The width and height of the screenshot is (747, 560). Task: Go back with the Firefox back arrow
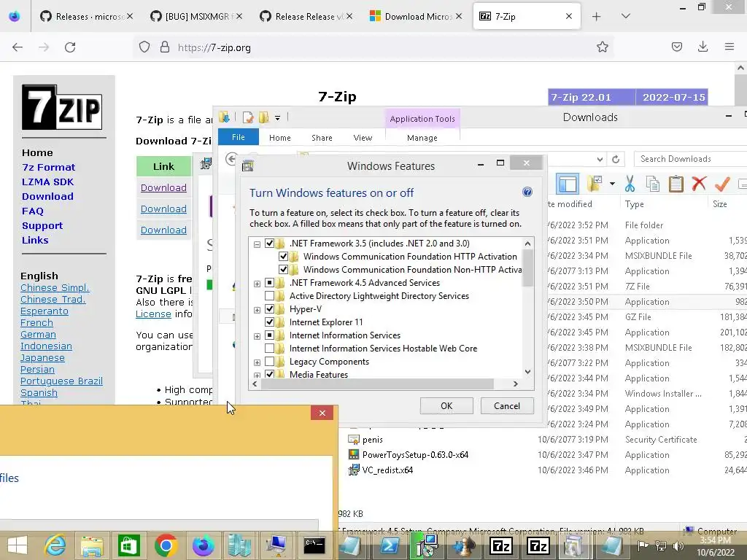(x=18, y=47)
